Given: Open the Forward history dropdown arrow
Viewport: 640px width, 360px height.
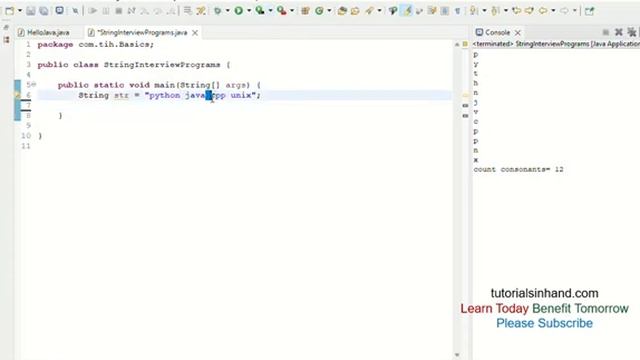Looking at the screenshot, I should tap(574, 11).
